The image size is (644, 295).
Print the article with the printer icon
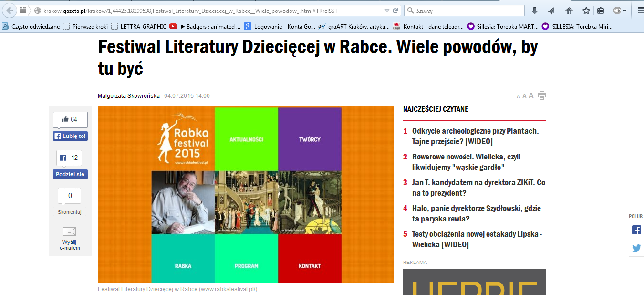(542, 95)
